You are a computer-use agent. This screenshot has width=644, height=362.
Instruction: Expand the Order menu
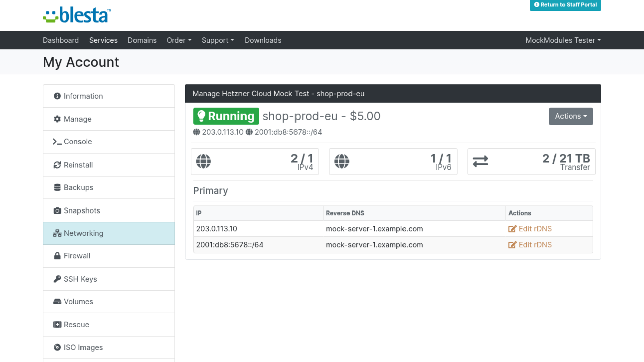(x=179, y=40)
